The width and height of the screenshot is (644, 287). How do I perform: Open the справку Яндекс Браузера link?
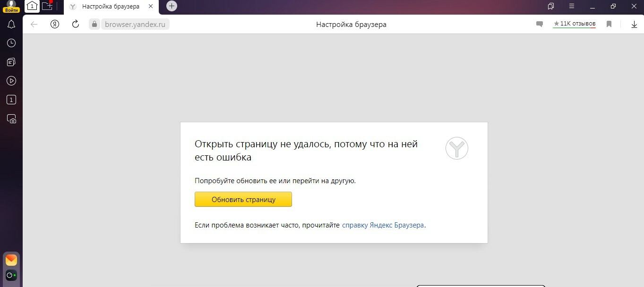(383, 225)
